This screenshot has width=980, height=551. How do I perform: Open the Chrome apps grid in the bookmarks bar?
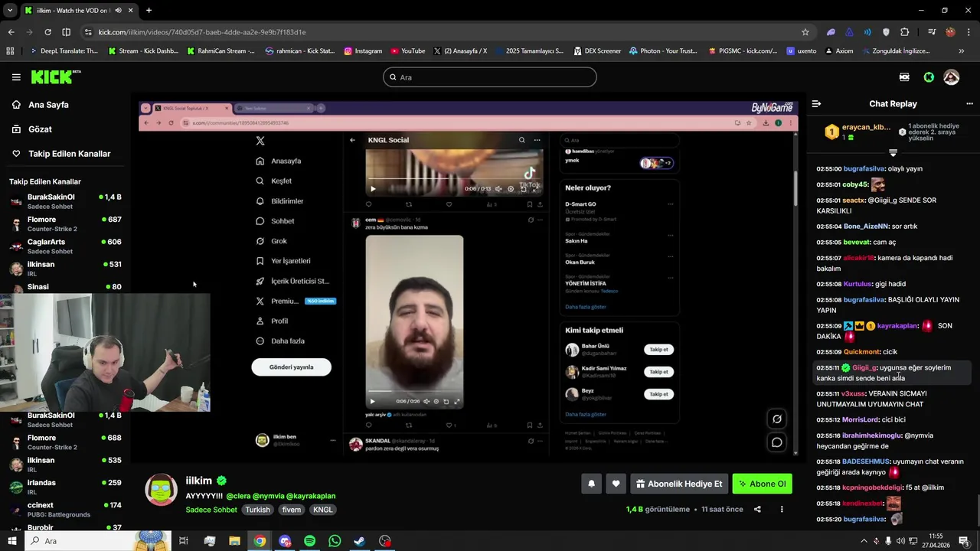tap(10, 51)
